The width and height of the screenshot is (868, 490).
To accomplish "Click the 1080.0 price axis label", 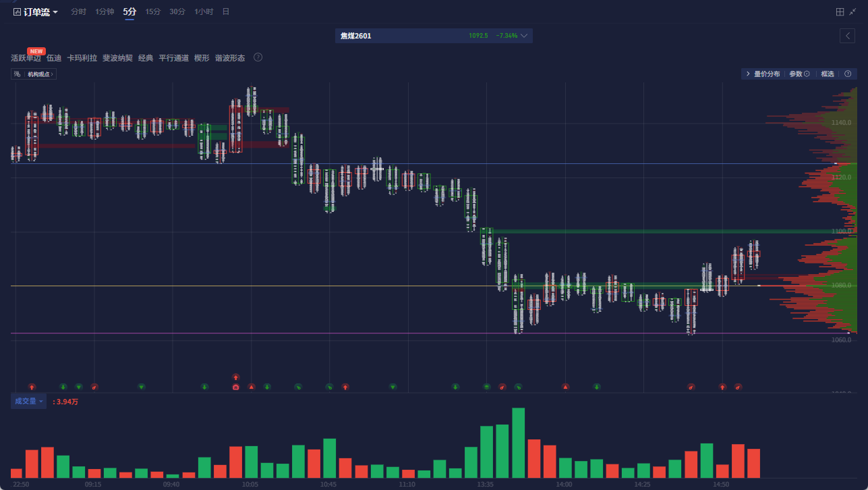I will [x=842, y=285].
